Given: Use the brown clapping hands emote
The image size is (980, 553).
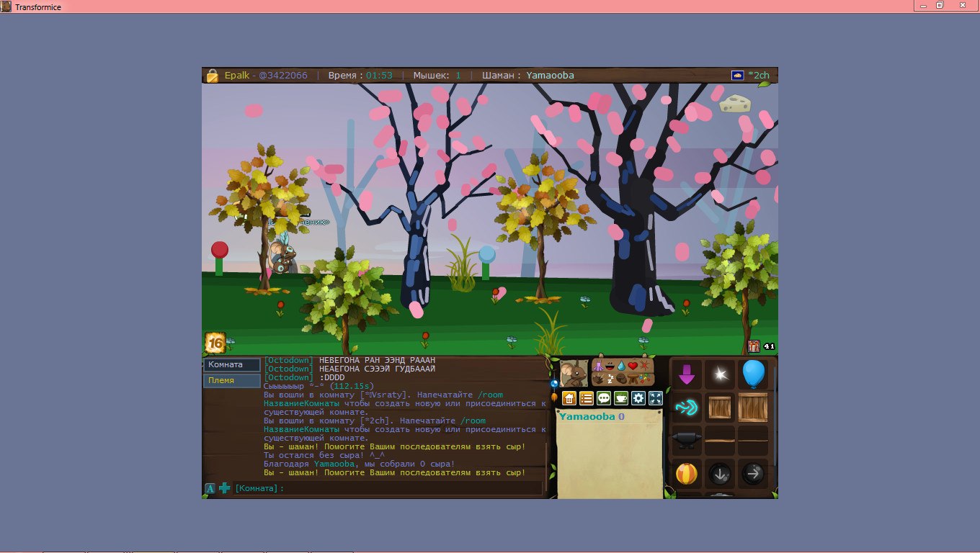Looking at the screenshot, I should pos(598,379).
